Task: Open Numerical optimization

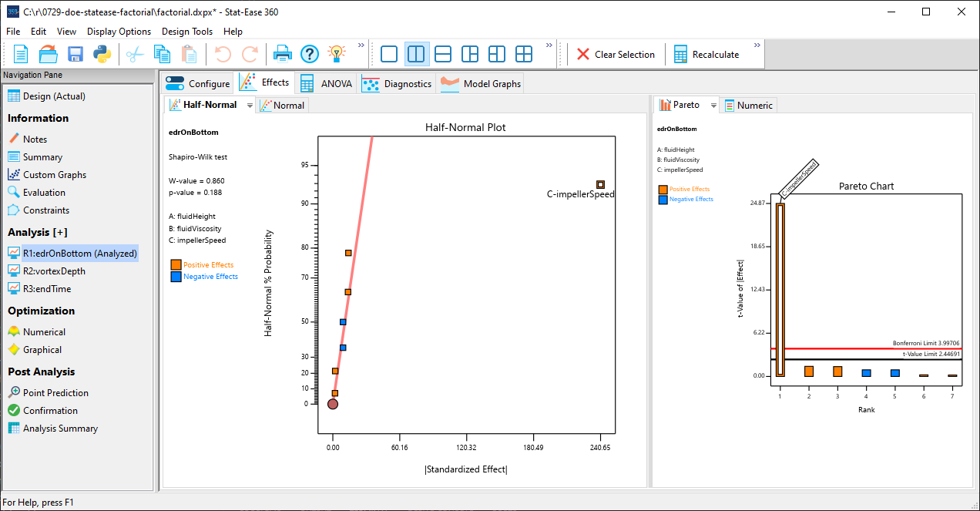Action: click(x=36, y=332)
